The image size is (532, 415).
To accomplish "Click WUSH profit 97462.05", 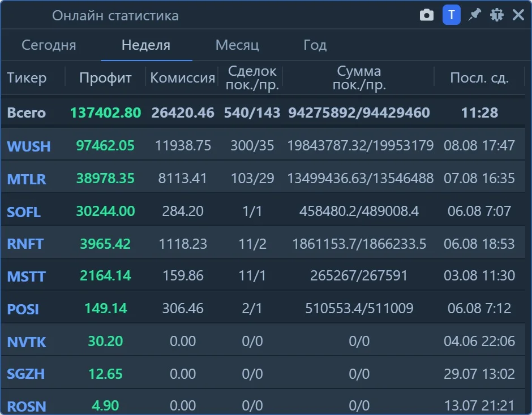I will [x=105, y=145].
